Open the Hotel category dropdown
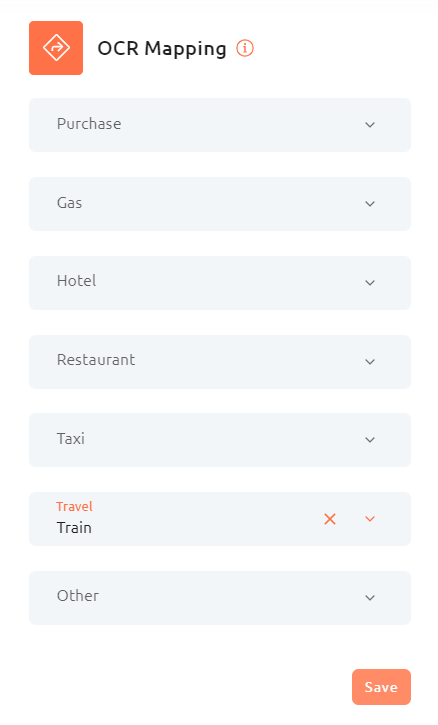The image size is (438, 725). point(220,283)
